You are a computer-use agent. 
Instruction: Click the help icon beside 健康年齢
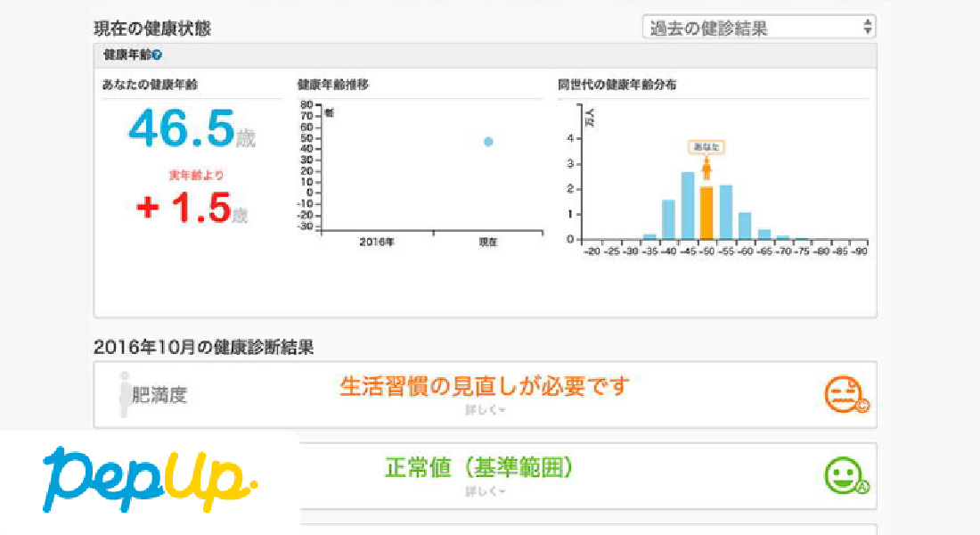point(157,55)
